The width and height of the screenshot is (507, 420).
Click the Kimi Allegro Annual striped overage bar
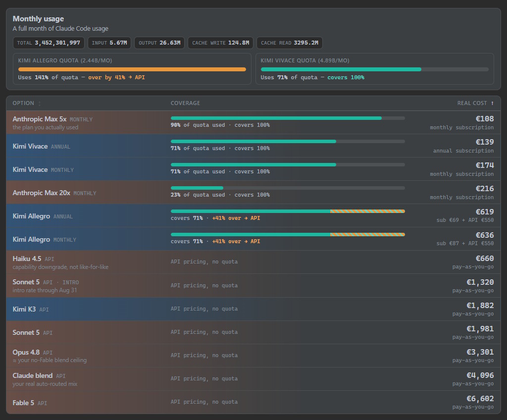[368, 211]
